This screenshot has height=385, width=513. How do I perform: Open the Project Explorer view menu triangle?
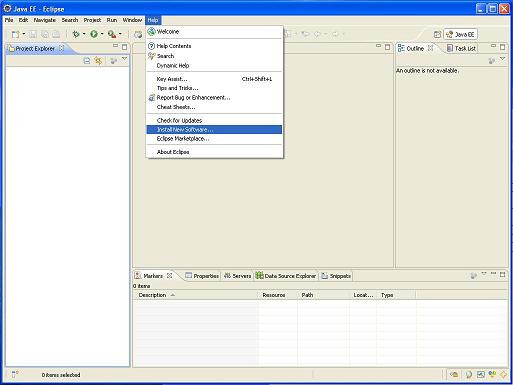click(125, 59)
